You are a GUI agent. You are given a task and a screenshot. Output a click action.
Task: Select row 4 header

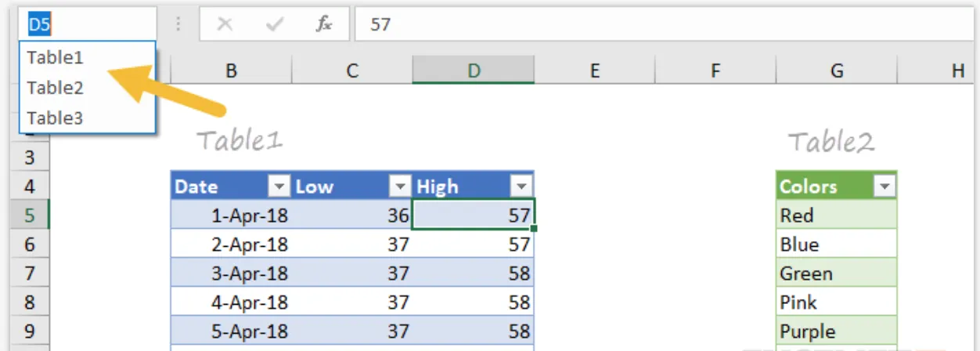click(30, 186)
